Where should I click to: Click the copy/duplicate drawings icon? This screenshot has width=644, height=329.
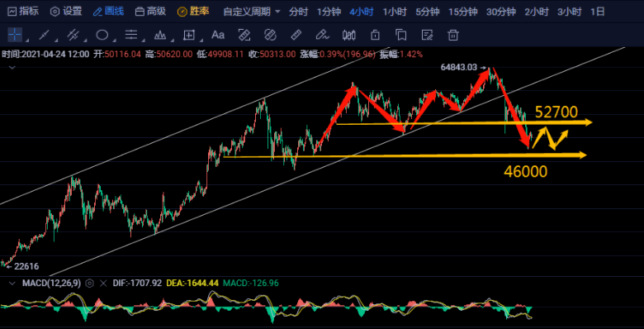401,35
